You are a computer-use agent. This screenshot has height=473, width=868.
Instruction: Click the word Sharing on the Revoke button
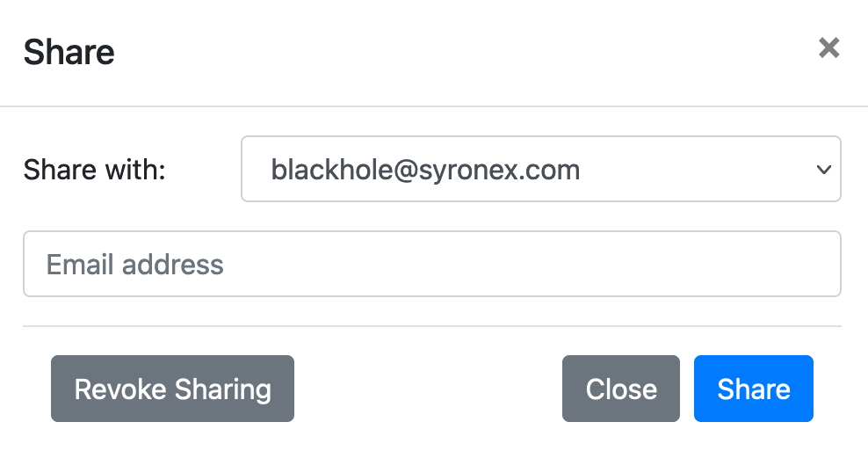click(x=222, y=389)
